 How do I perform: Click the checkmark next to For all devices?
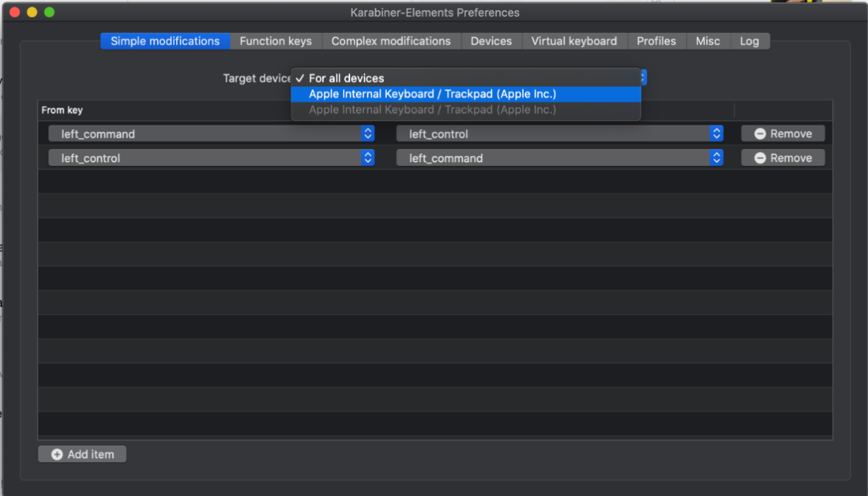[x=299, y=77]
